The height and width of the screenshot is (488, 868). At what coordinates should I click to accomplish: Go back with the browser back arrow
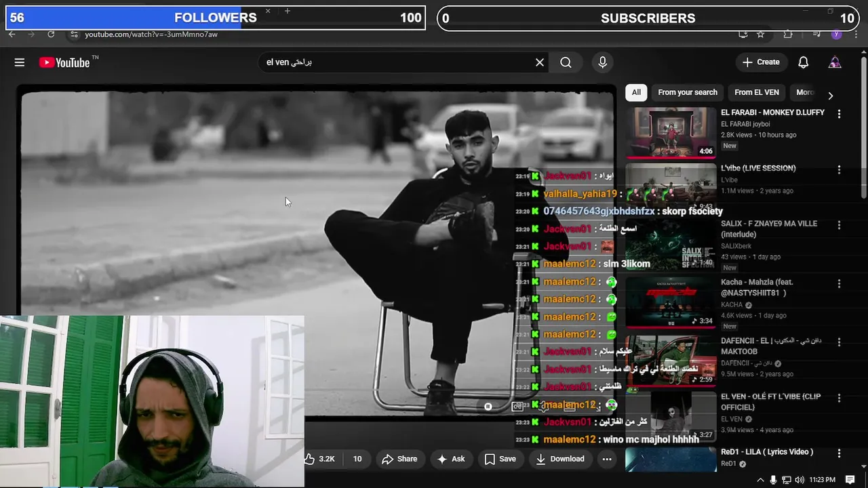(x=12, y=34)
